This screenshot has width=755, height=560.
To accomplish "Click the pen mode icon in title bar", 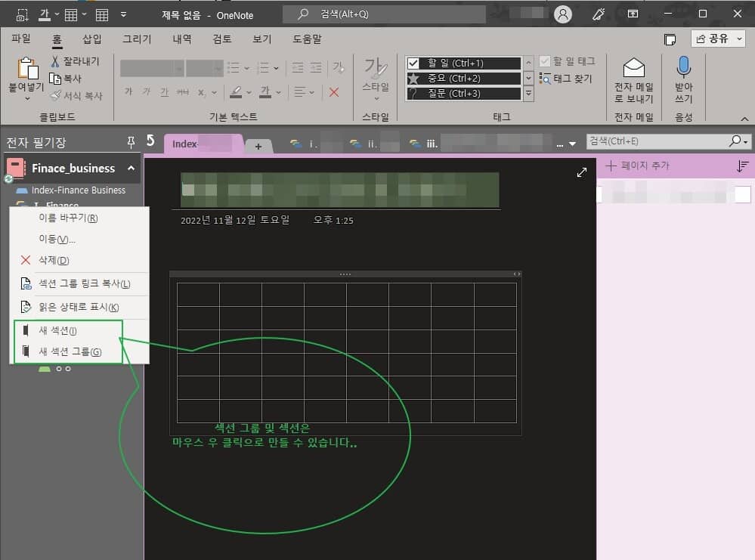I will click(599, 14).
